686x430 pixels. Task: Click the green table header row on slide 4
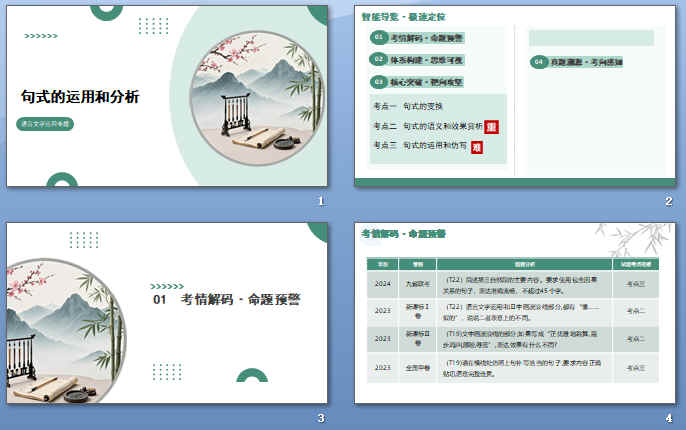pyautogui.click(x=512, y=264)
